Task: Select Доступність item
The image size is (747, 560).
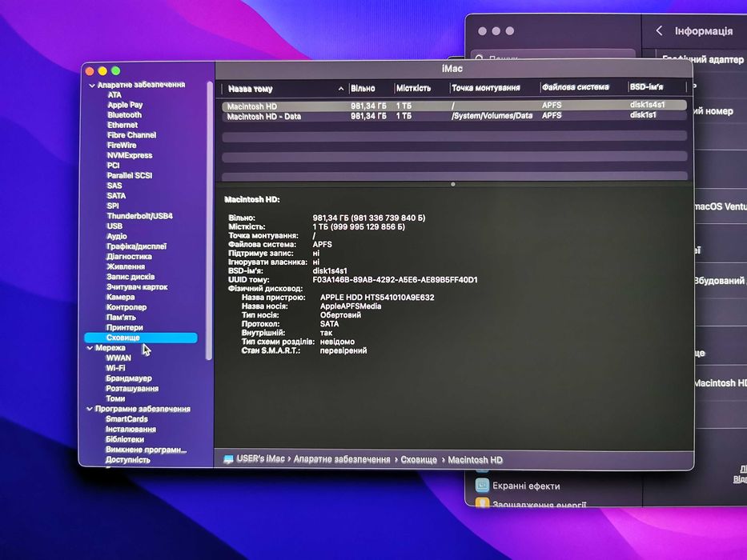Action: pyautogui.click(x=127, y=459)
